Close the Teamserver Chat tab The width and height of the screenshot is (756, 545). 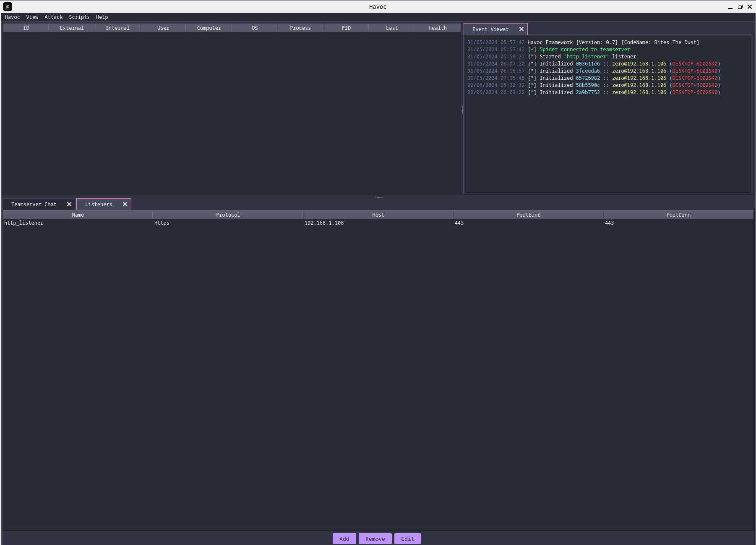tap(69, 204)
